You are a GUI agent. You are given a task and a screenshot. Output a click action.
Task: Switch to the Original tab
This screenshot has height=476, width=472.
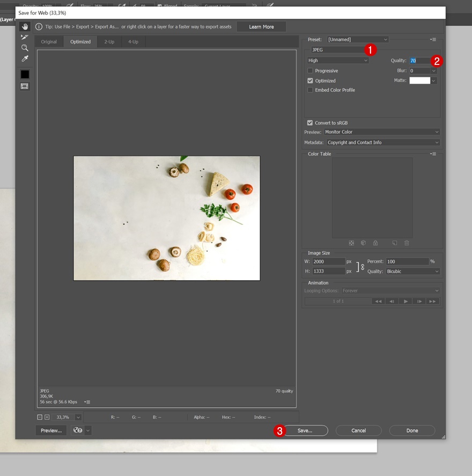[49, 42]
